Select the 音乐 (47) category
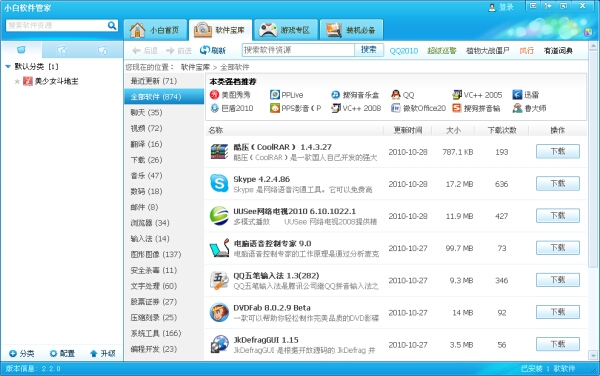This screenshot has width=600, height=376. point(164,176)
